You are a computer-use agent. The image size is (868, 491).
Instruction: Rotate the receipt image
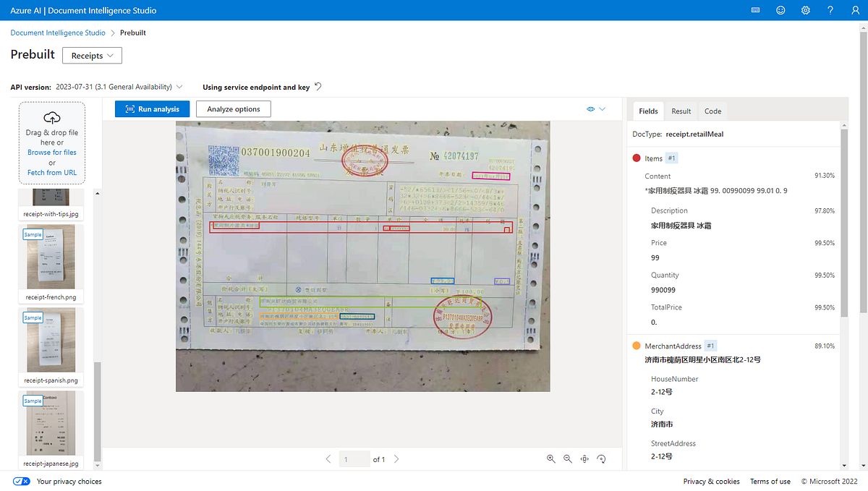(601, 458)
